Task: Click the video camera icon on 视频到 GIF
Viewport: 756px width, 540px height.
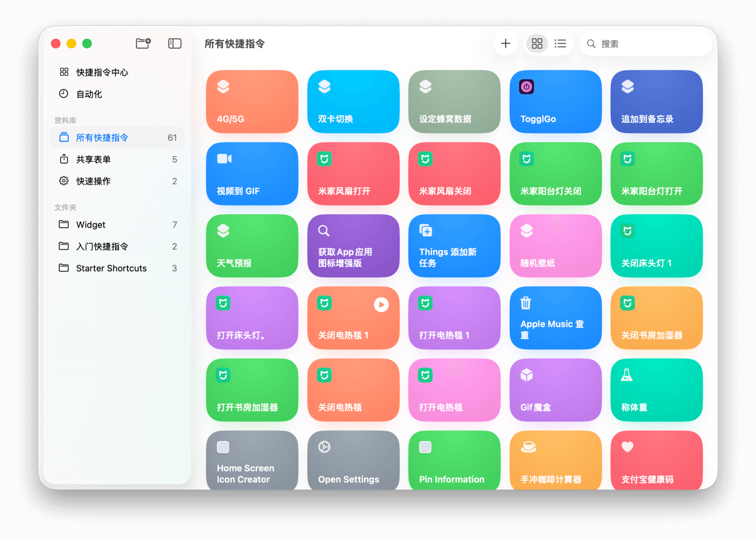Action: pos(224,159)
